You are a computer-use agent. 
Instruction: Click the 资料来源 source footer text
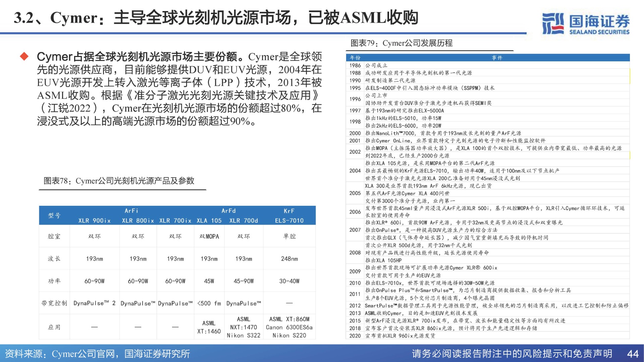(x=97, y=354)
